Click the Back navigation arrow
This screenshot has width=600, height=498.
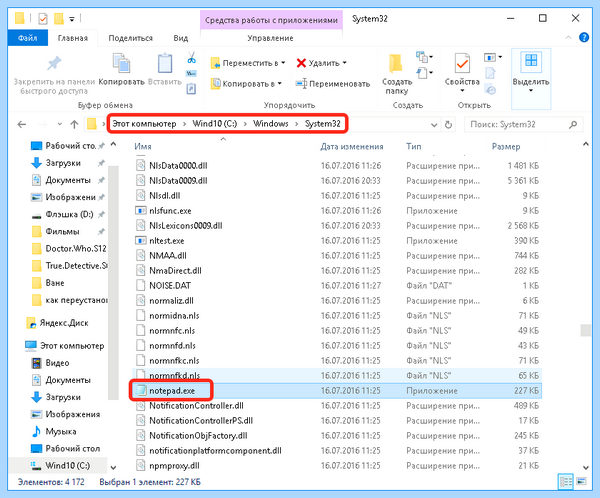pos(22,124)
